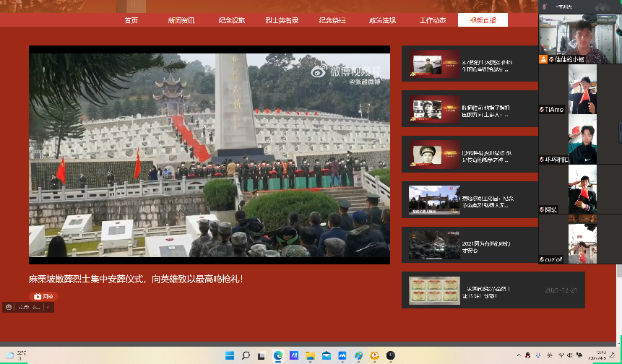Open the 政策法规 navigation item
Viewport: 622px width, 364px height.
(382, 20)
